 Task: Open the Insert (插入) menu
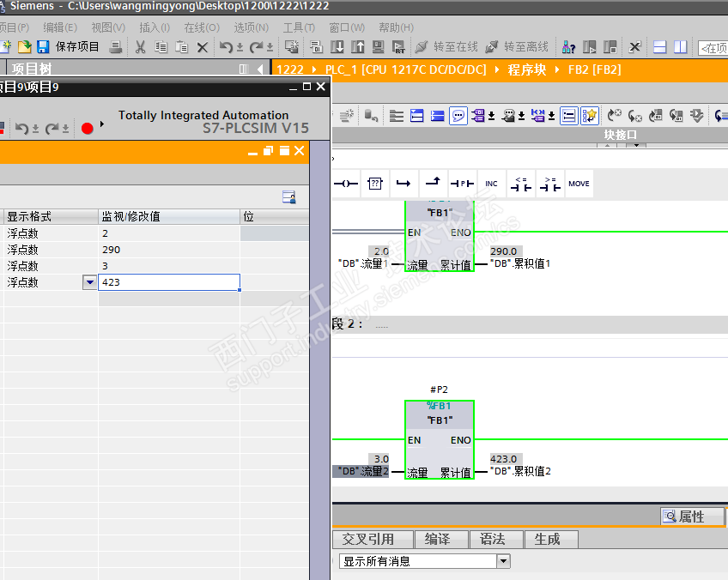155,27
